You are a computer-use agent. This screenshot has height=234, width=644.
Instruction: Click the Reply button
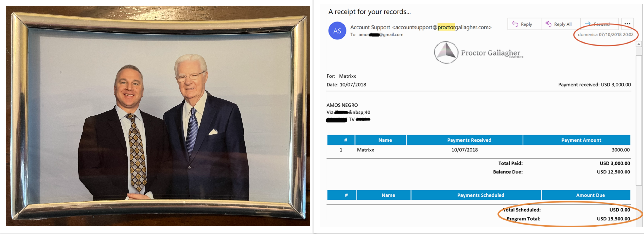tap(524, 24)
